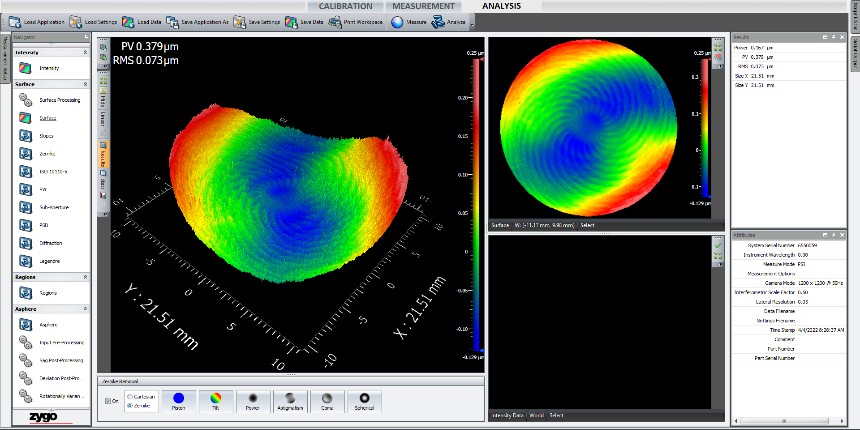Viewport: 860px width, 430px height.
Task: Close the Results panel
Action: coord(840,36)
